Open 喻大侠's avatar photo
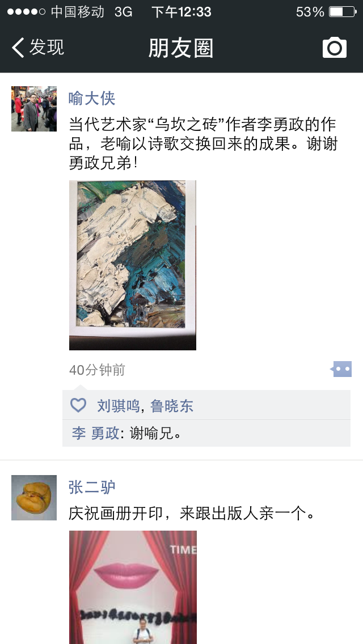The image size is (363, 644). tap(33, 109)
